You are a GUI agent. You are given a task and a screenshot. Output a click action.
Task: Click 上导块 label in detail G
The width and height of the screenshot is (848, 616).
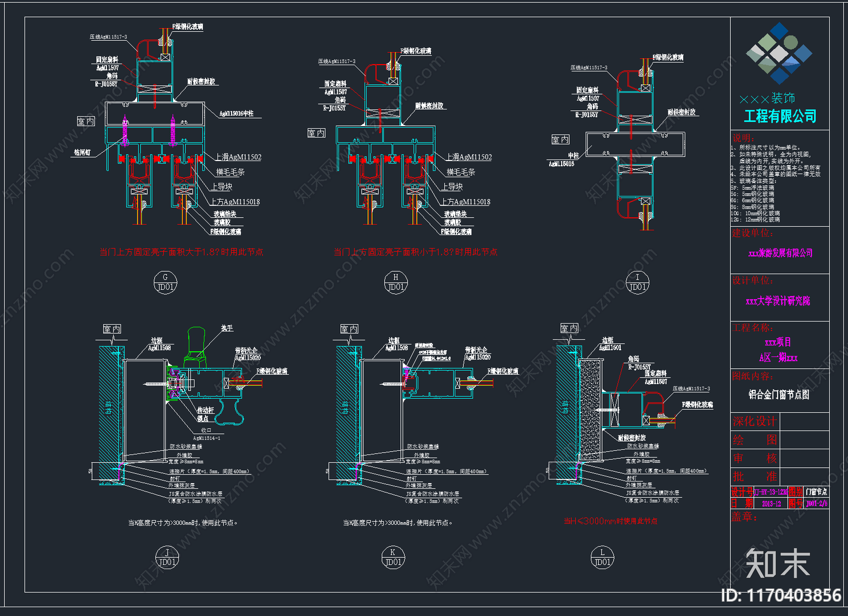coord(222,186)
